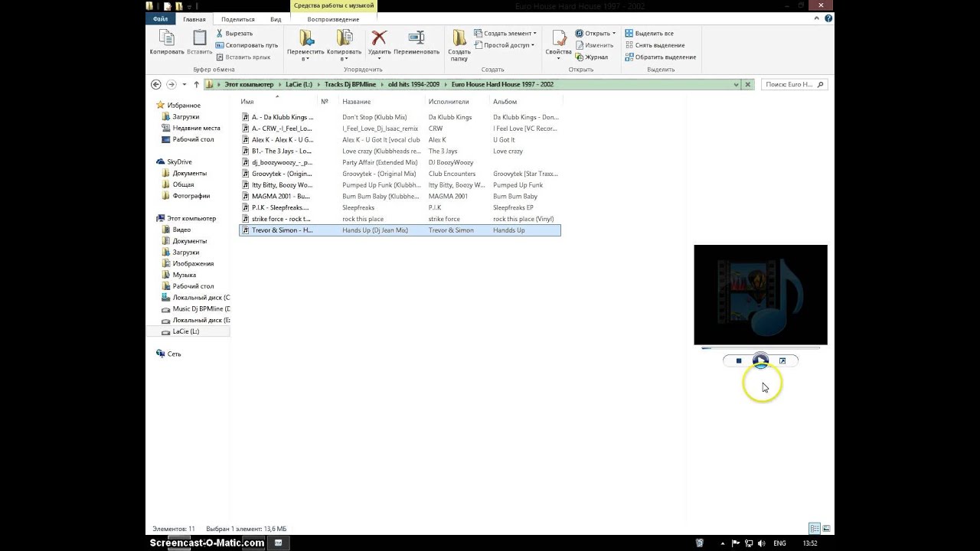Screen dimensions: 980x551
Task: Switch to details view icon in status bar
Action: [815, 529]
